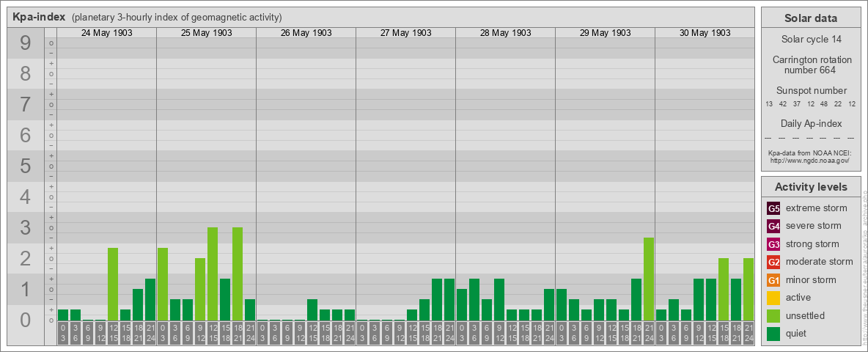868x352 pixels.
Task: Click the G4 severe storm legend icon
Action: click(x=774, y=227)
